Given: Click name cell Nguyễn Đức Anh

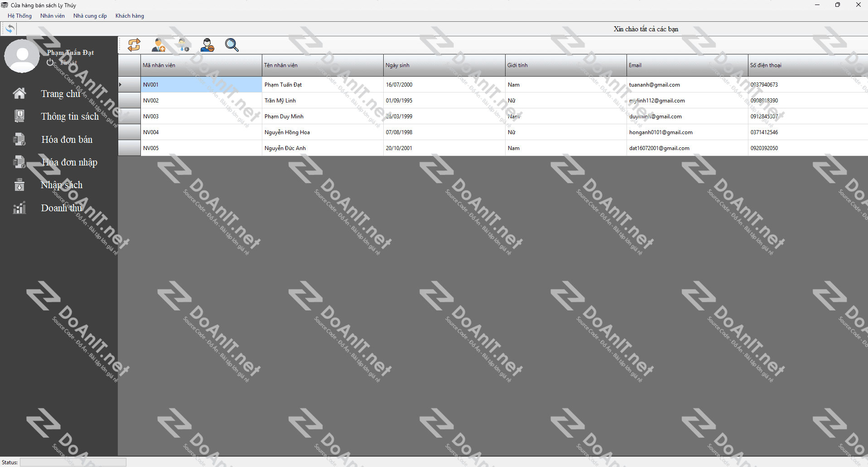Looking at the screenshot, I should pyautogui.click(x=323, y=148).
